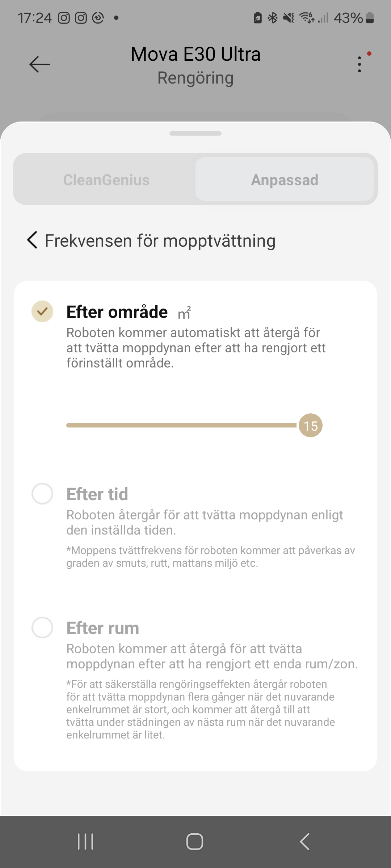Switch to the Anpassad tab

[285, 180]
